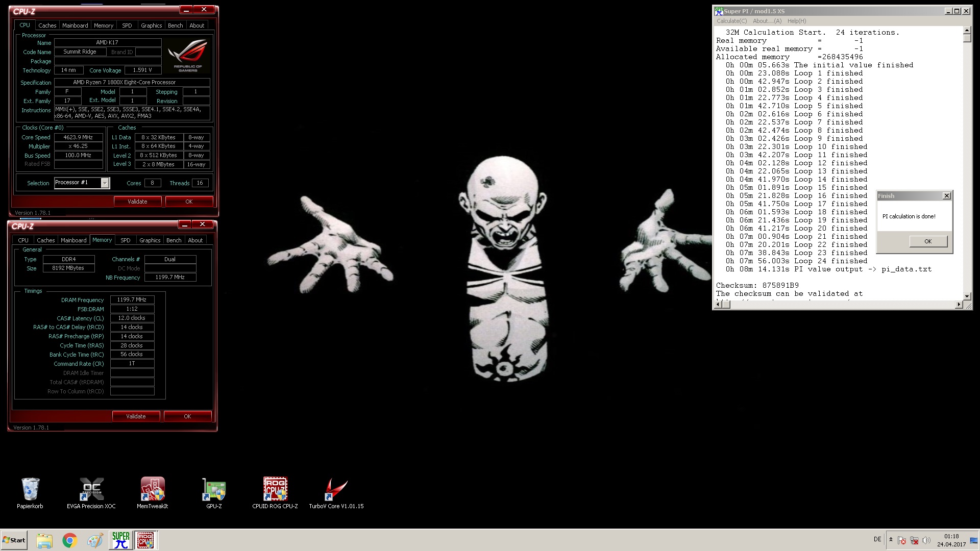The image size is (980, 551).
Task: Open Memory tab in upper CPU-Z window
Action: [x=104, y=26]
